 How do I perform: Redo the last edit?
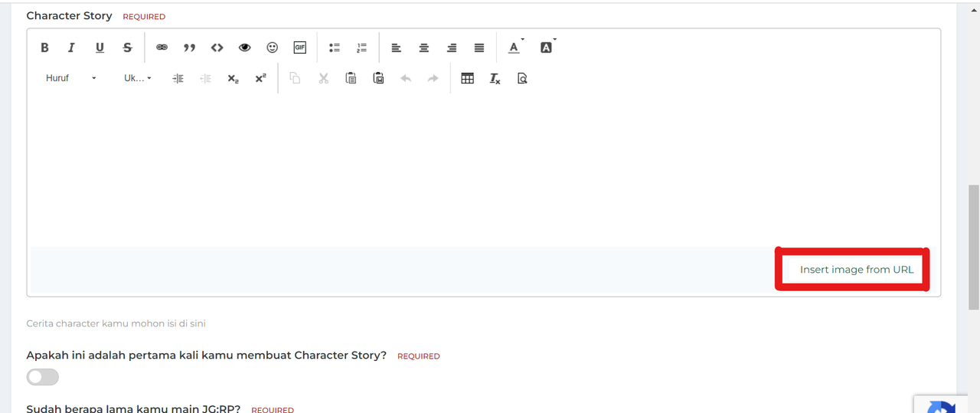point(433,78)
